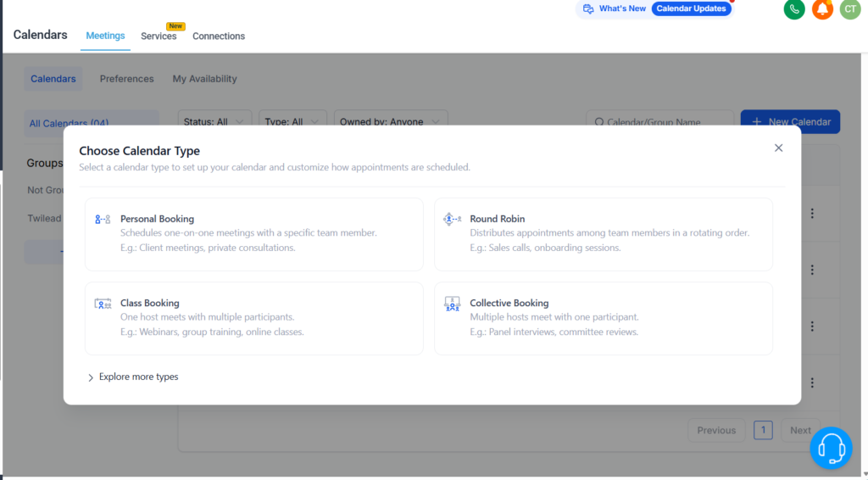Screen dimensions: 868x480
Task: Click the Calendar/Group Name search field
Action: pos(659,121)
